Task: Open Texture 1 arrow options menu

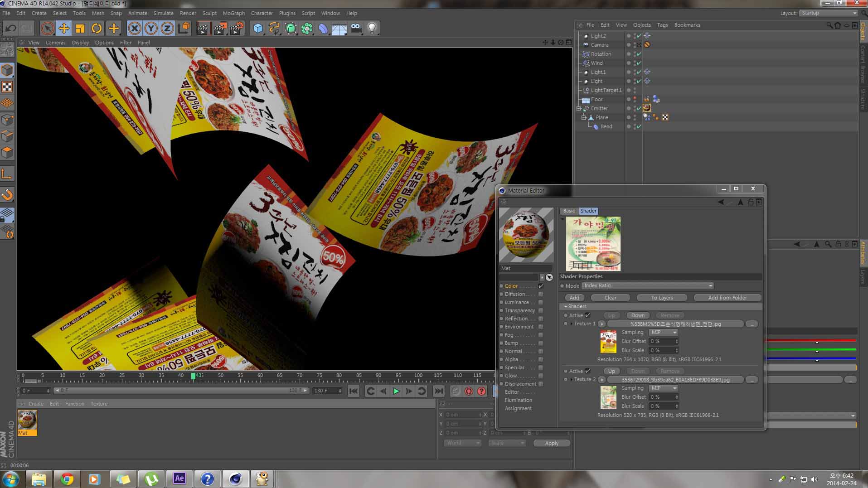Action: tap(602, 324)
